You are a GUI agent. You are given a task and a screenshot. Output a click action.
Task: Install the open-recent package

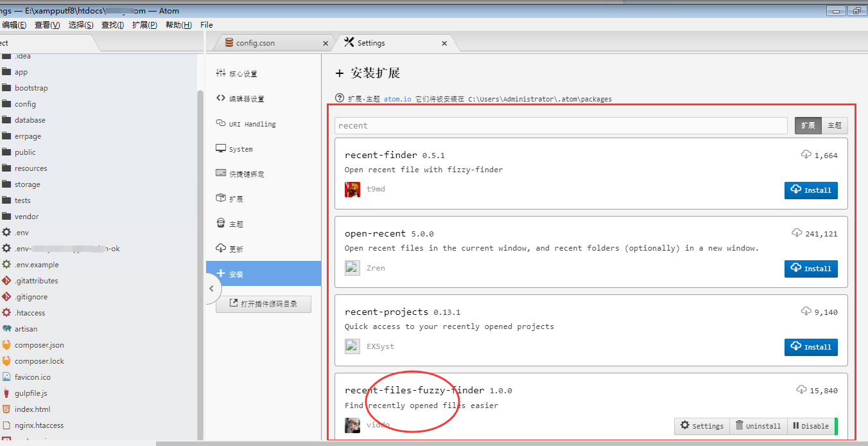(811, 269)
